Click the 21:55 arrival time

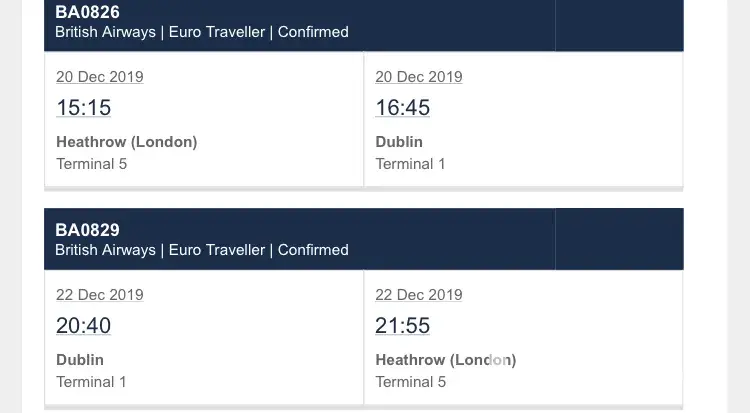[402, 325]
